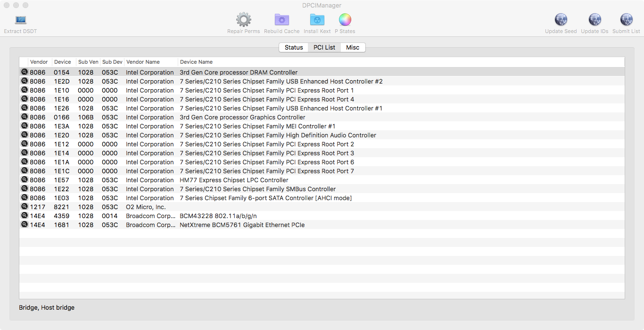Click device ID '1E57' cell
The image size is (644, 330).
point(61,180)
